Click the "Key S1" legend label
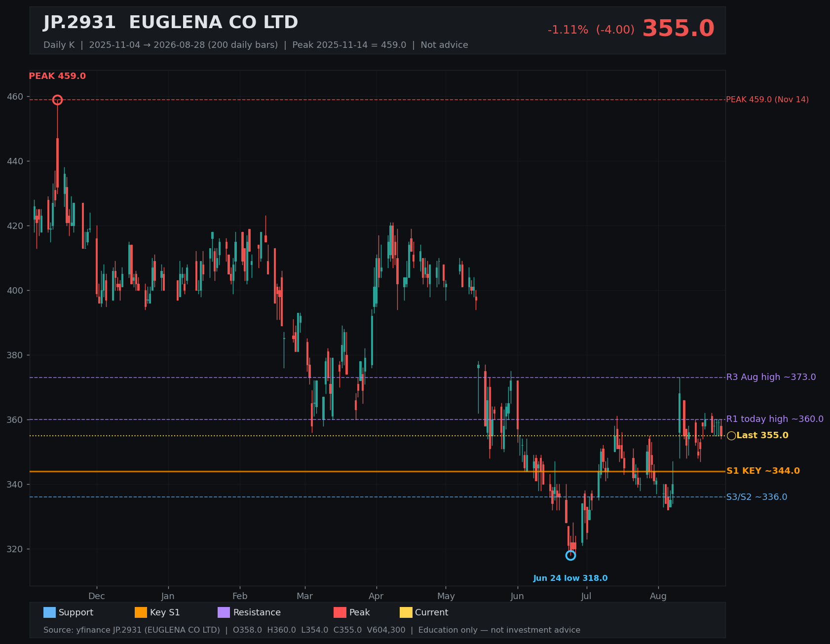830x644 pixels. click(165, 612)
